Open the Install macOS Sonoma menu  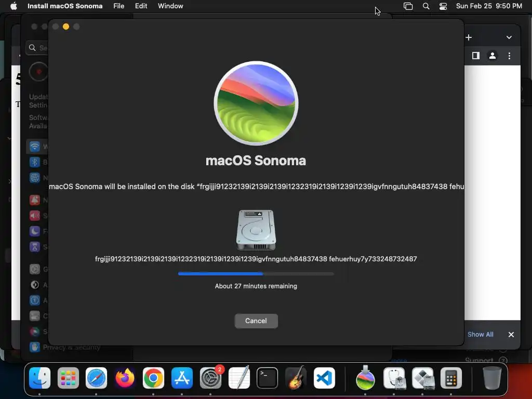click(x=65, y=6)
